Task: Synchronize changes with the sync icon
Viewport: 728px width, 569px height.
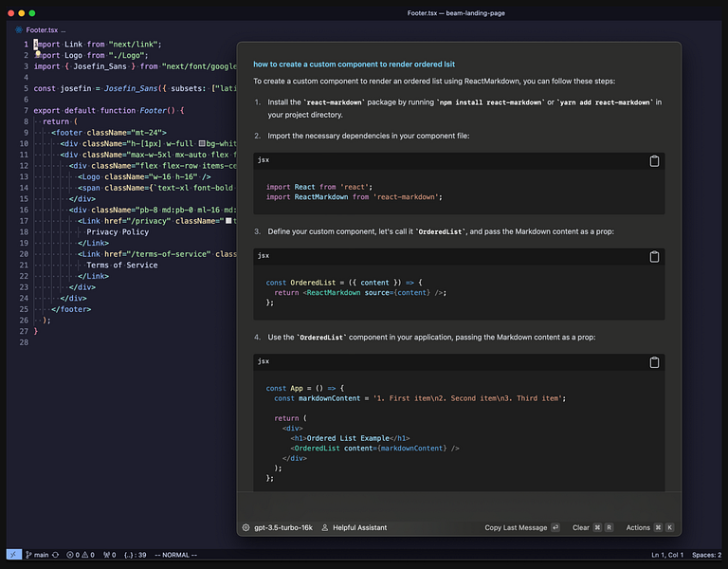Action: [55, 555]
